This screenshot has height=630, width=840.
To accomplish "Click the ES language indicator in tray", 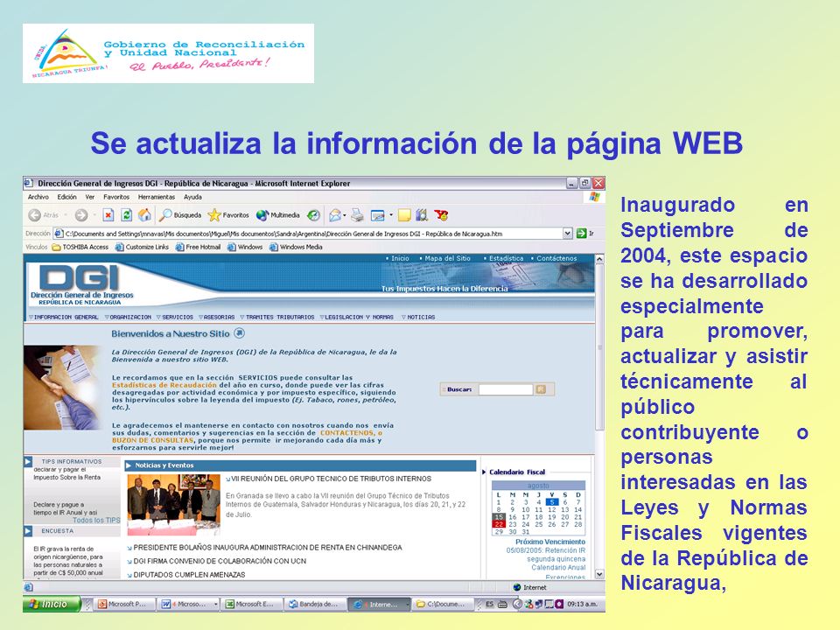I will tap(490, 605).
